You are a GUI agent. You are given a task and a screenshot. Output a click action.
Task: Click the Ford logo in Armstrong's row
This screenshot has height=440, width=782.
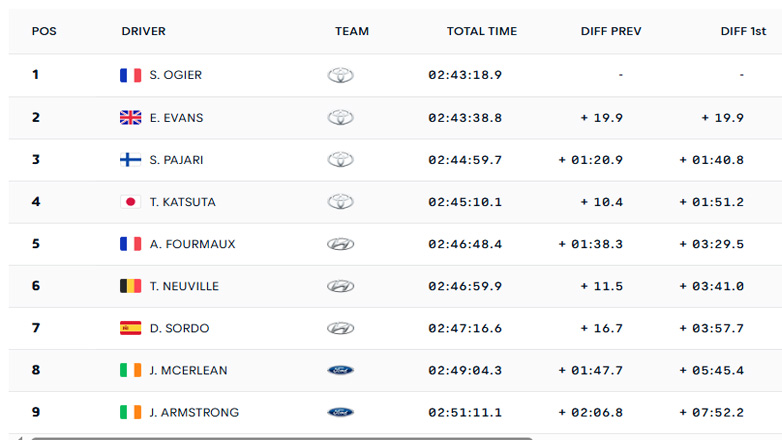click(340, 412)
